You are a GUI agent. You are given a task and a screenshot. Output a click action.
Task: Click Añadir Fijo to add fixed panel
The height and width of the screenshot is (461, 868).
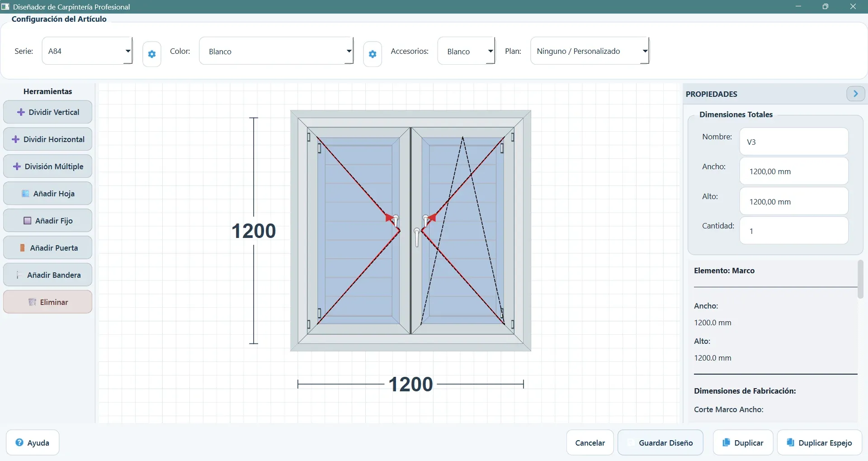coord(47,221)
